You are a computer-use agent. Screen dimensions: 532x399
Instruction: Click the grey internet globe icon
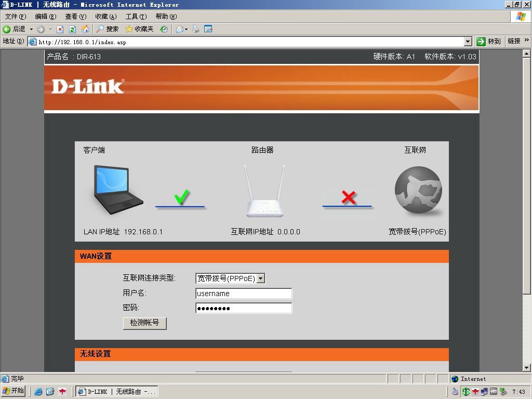tap(418, 190)
